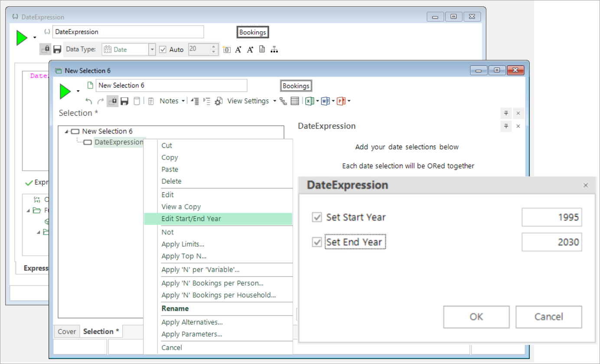Click the lock icon in selection toolbar

(x=112, y=101)
